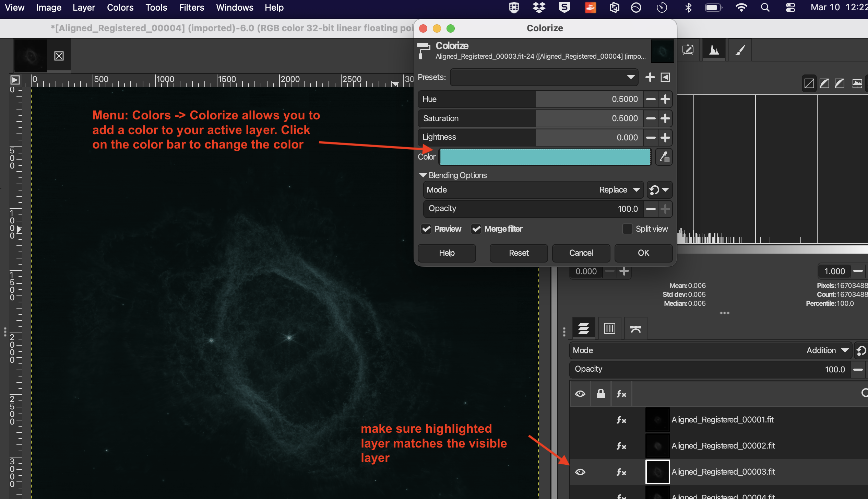Screen dimensions: 868x499
Task: Save settings as a named preset
Action: click(650, 77)
